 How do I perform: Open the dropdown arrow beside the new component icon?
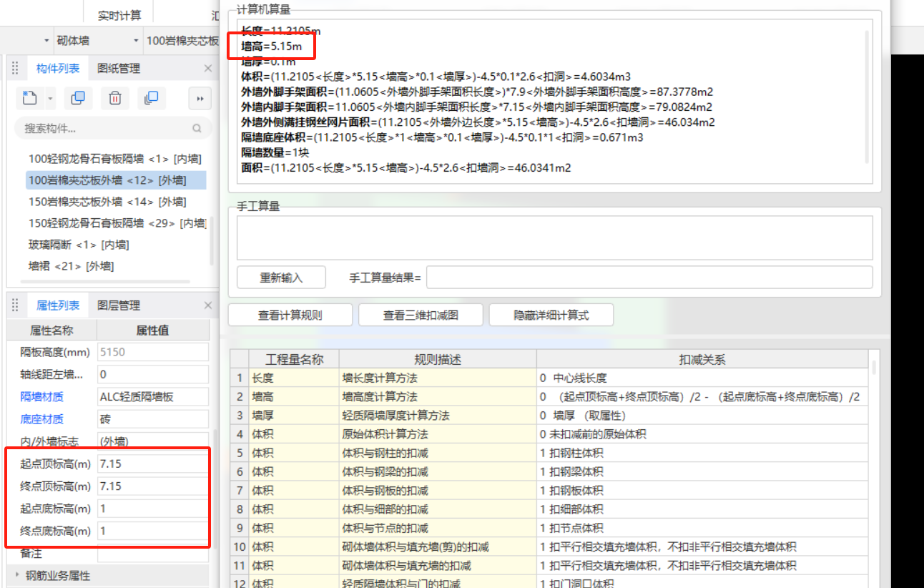tap(50, 98)
